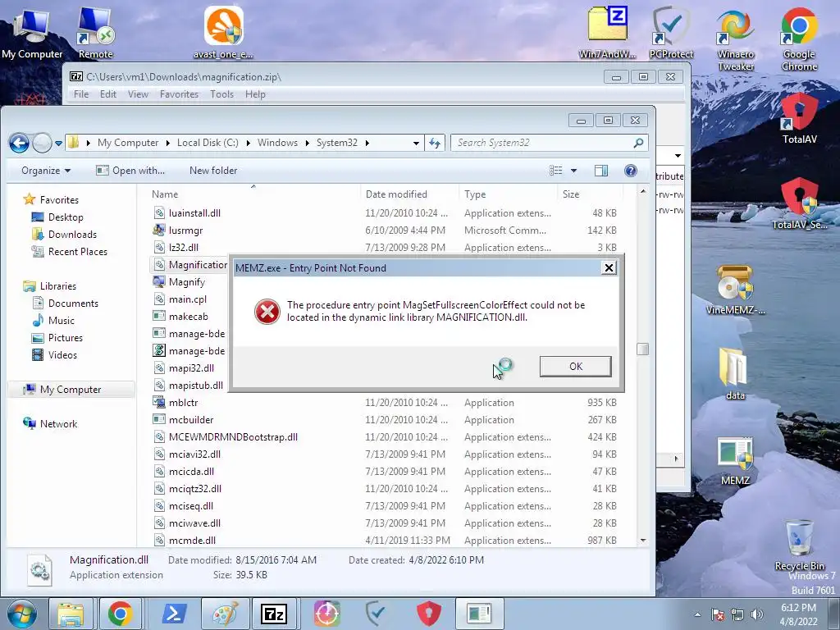
Task: Click the taskbar clock showing 6:12 PM
Action: click(x=798, y=614)
